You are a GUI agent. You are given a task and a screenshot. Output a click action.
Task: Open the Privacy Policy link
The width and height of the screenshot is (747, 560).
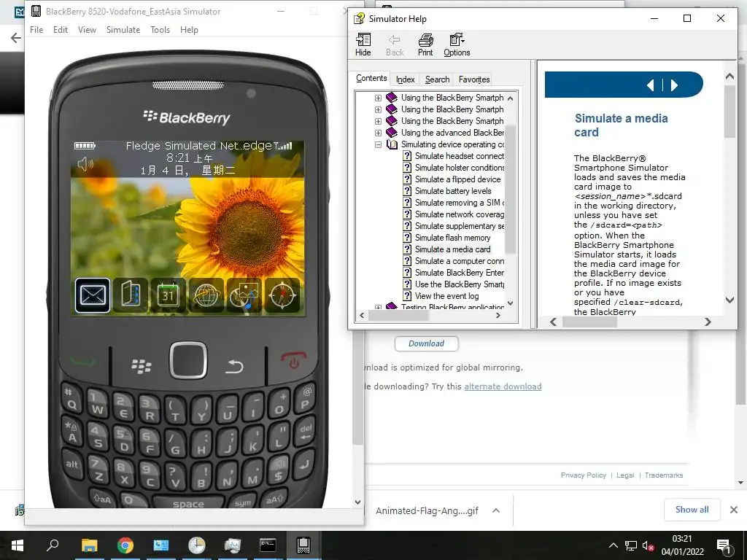click(583, 475)
